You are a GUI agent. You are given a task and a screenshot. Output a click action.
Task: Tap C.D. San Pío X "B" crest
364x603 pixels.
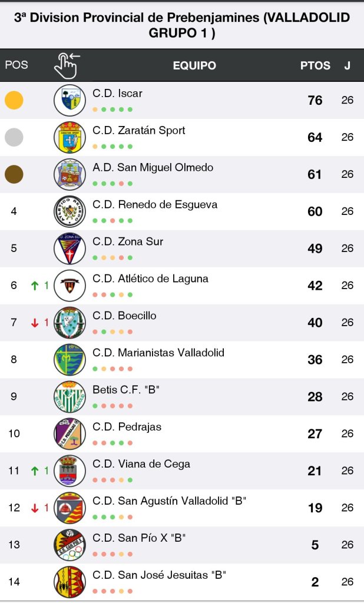[x=70, y=545]
